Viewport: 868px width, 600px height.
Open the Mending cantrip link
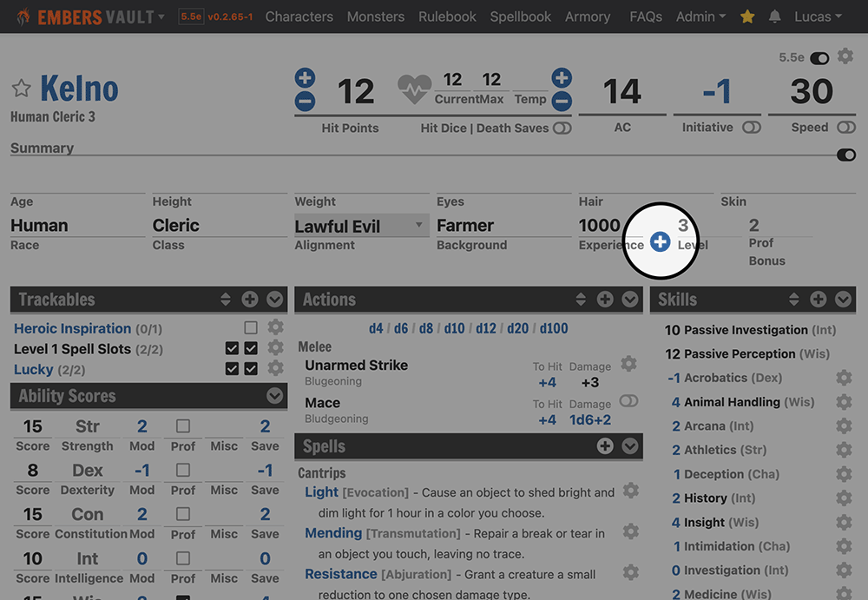333,533
